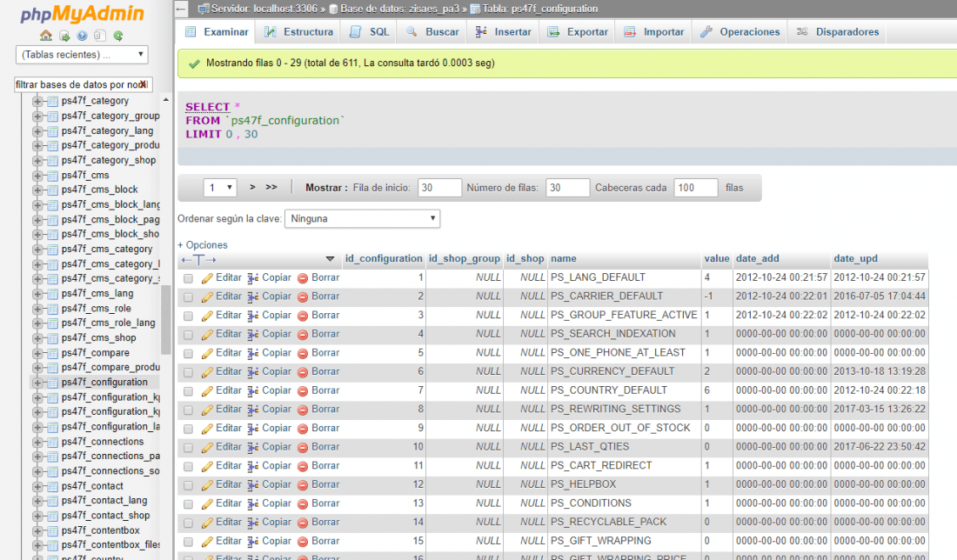Open the Exportar tab
Screen dimensions: 957x560
pyautogui.click(x=578, y=31)
